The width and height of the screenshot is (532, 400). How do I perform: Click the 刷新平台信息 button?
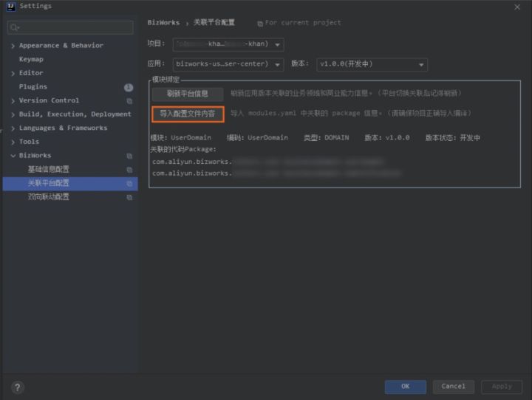(188, 94)
